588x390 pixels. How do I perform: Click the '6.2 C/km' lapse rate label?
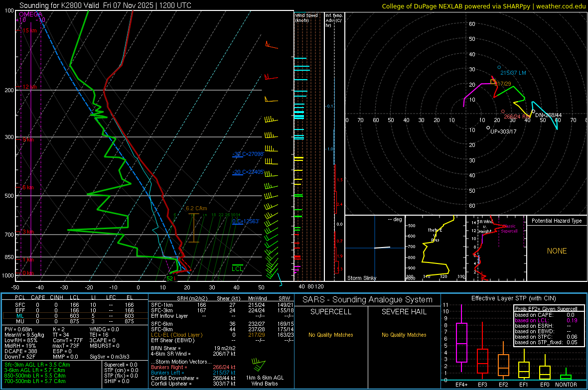pos(196,209)
